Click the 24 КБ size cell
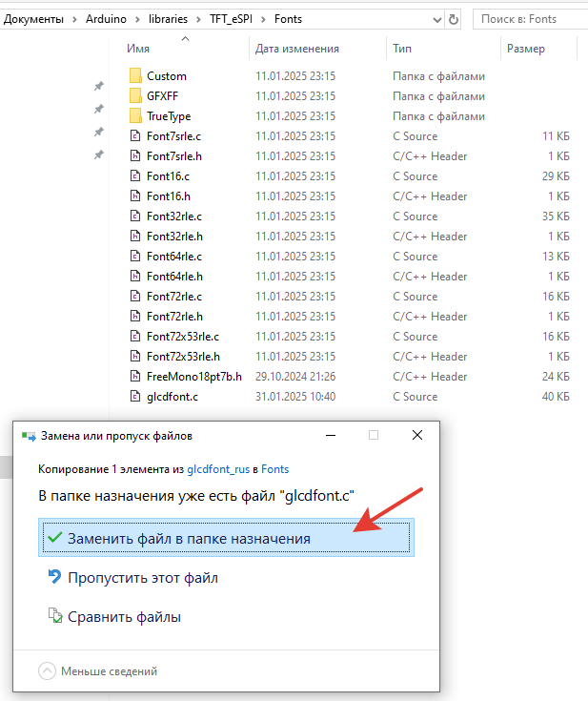This screenshot has width=588, height=701. (556, 377)
